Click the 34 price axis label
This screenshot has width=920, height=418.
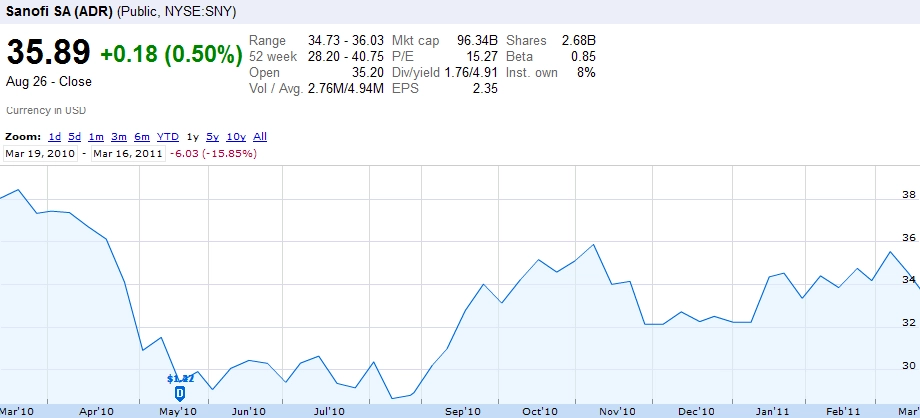click(x=909, y=280)
